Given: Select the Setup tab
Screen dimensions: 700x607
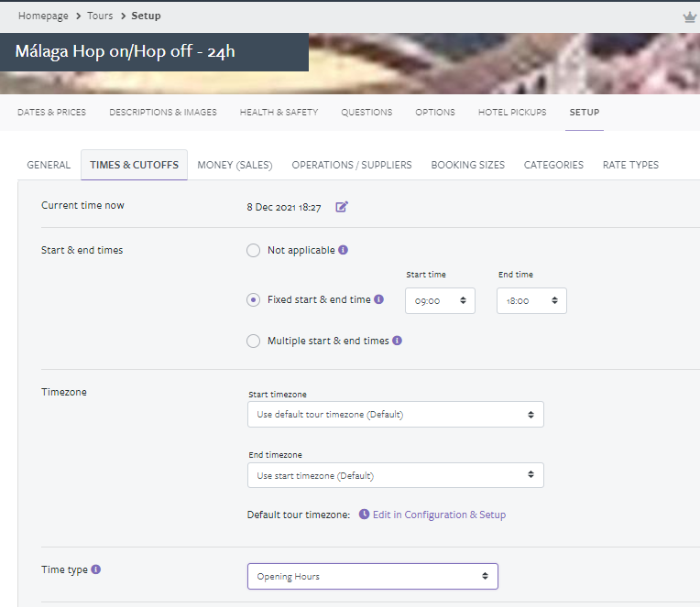Looking at the screenshot, I should tap(585, 113).
